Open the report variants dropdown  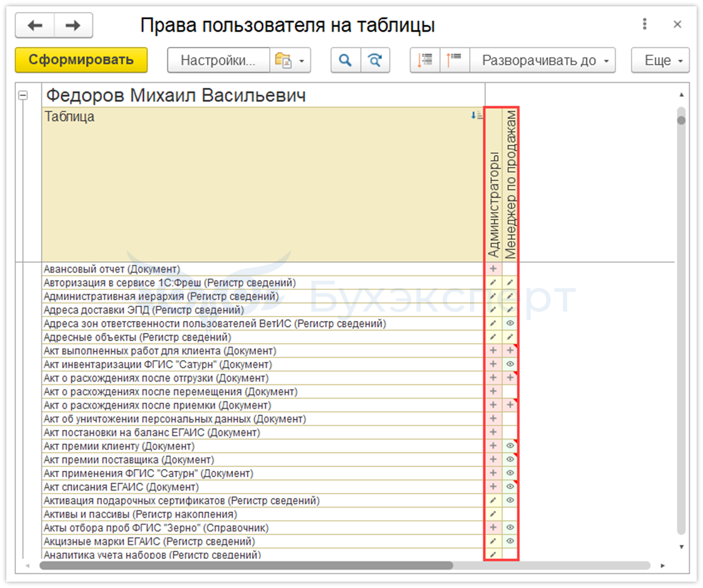(290, 61)
